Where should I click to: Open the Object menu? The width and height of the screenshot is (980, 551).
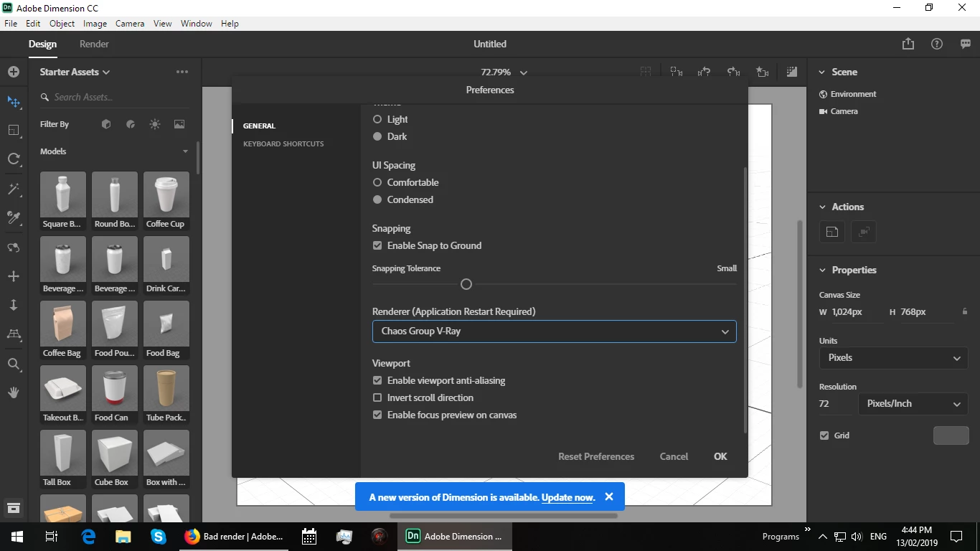pyautogui.click(x=62, y=24)
